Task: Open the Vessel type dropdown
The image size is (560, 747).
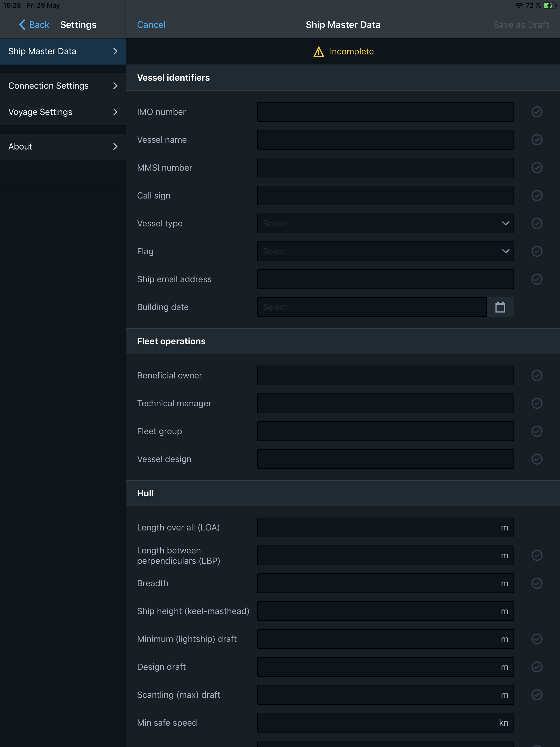Action: point(385,224)
